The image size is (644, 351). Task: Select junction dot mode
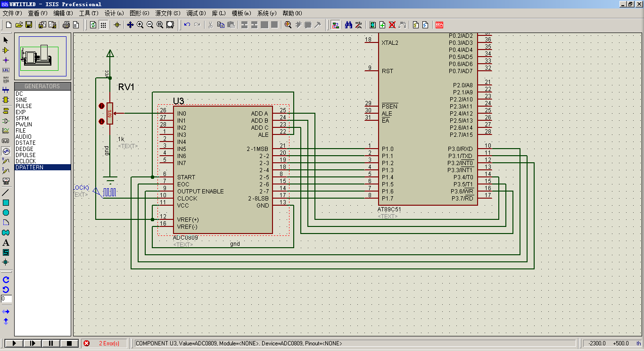(6, 60)
